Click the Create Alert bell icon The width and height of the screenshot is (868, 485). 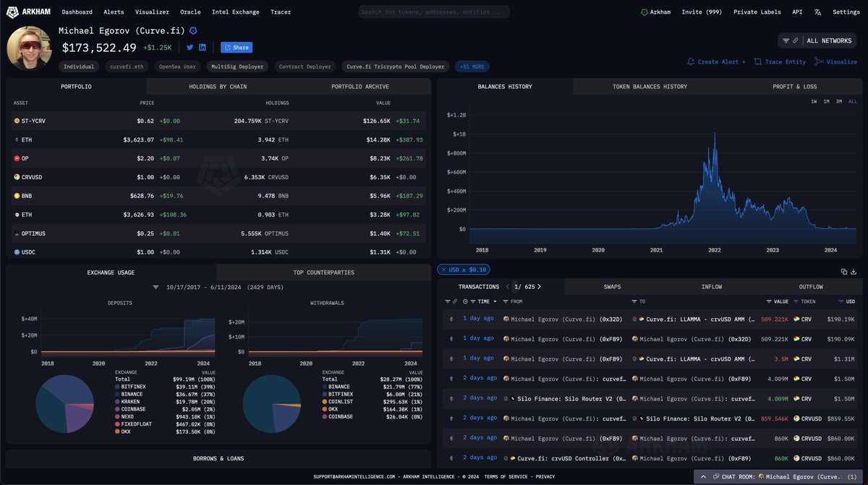pyautogui.click(x=692, y=61)
